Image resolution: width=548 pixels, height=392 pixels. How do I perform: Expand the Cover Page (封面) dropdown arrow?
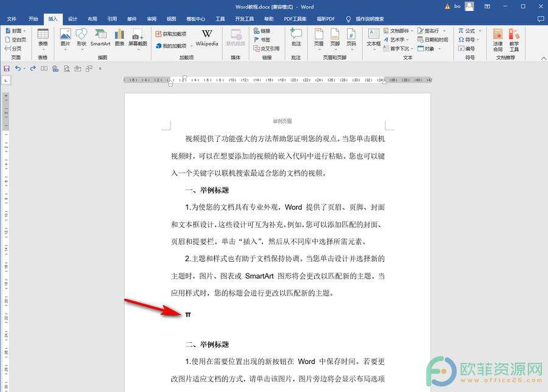click(x=24, y=31)
